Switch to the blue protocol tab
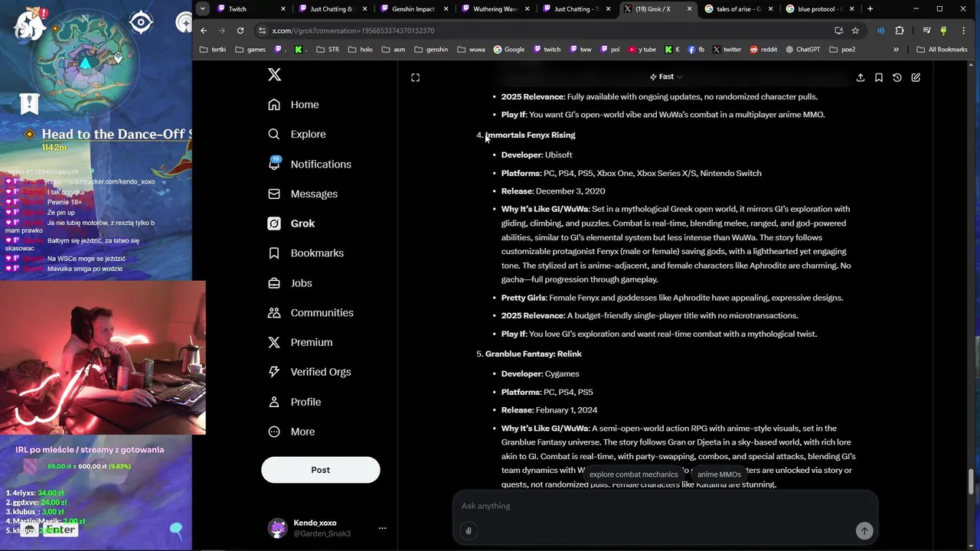 click(821, 9)
